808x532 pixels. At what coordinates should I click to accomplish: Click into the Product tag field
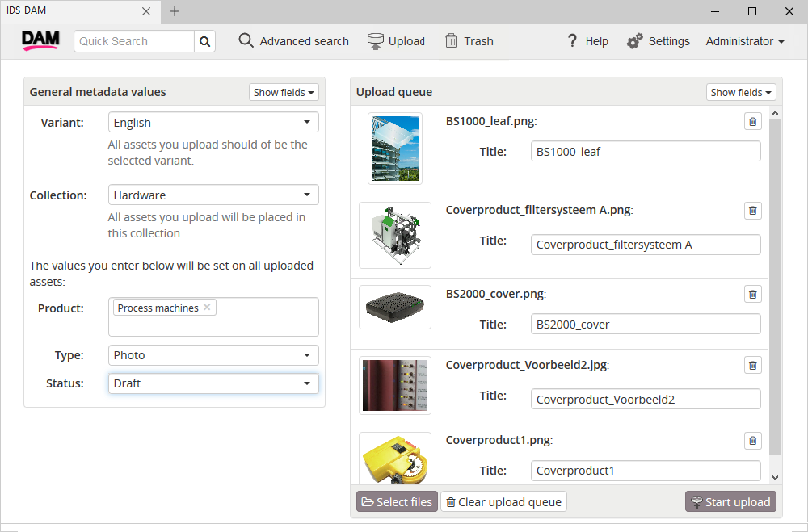213,316
